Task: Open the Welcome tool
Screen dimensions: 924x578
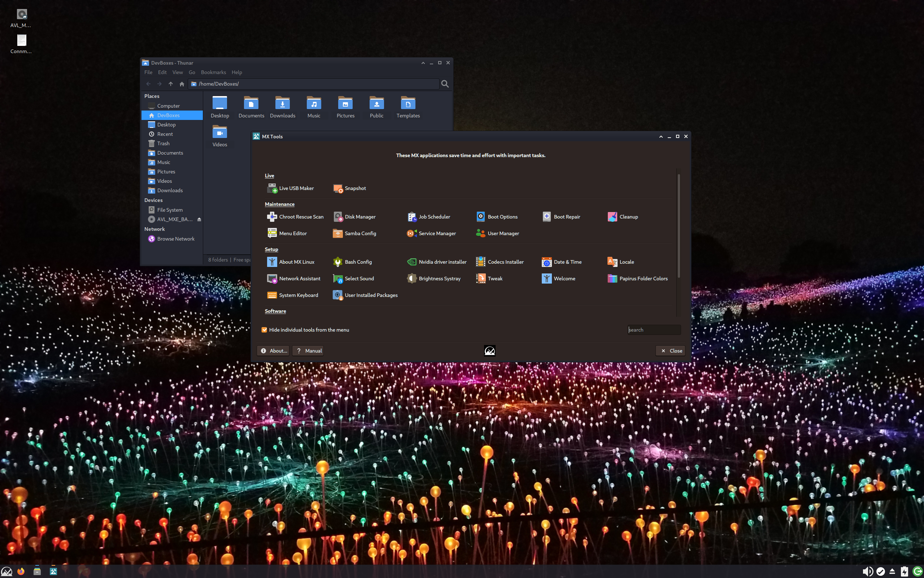Action: point(559,278)
